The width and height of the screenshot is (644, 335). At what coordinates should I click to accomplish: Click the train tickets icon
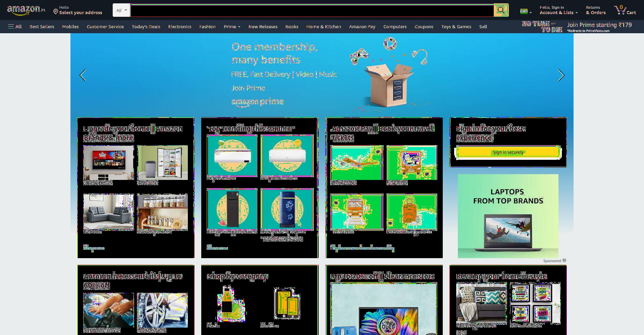click(x=357, y=212)
